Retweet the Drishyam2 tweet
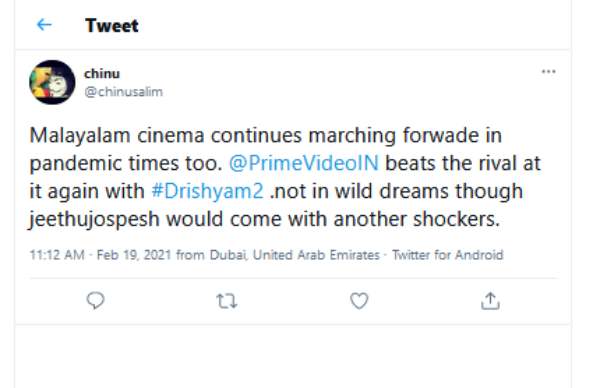 (227, 301)
